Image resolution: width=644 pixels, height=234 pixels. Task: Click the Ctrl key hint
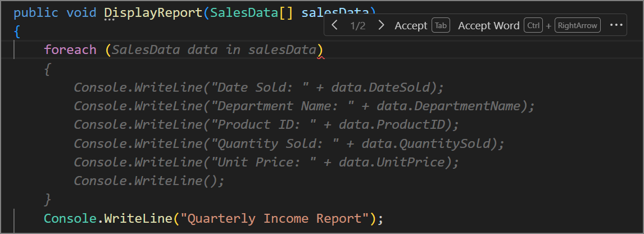click(x=533, y=25)
